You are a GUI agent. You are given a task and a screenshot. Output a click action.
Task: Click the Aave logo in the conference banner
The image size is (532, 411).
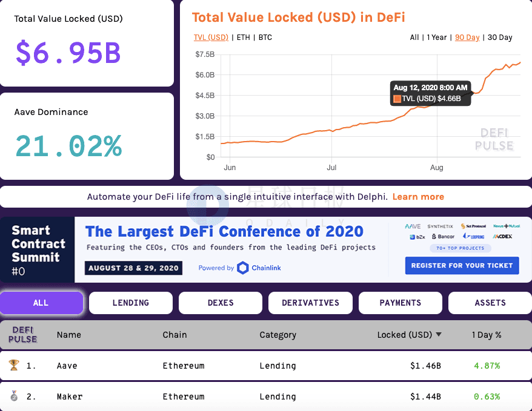tap(413, 226)
